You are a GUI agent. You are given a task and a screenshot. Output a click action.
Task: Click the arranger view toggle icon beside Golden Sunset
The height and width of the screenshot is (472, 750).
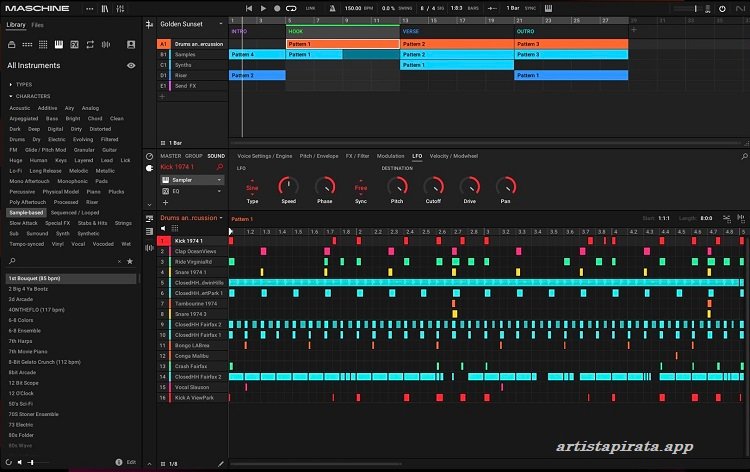[149, 24]
